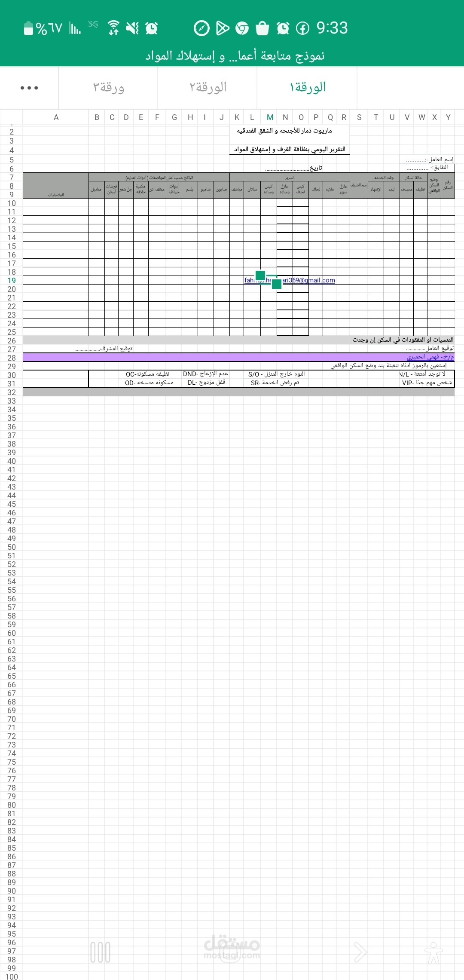
Task: Select the إستعين بالرموز أدناه instruction cell
Action: tap(388, 365)
